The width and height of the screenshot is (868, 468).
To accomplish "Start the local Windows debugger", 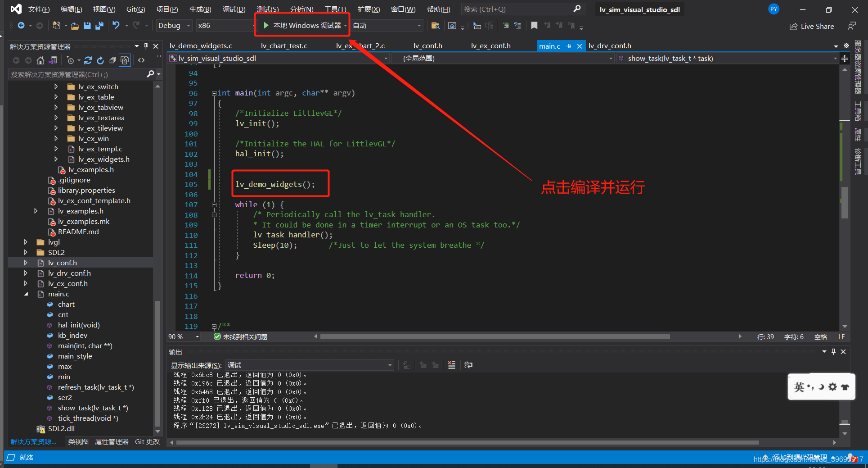I will [302, 26].
